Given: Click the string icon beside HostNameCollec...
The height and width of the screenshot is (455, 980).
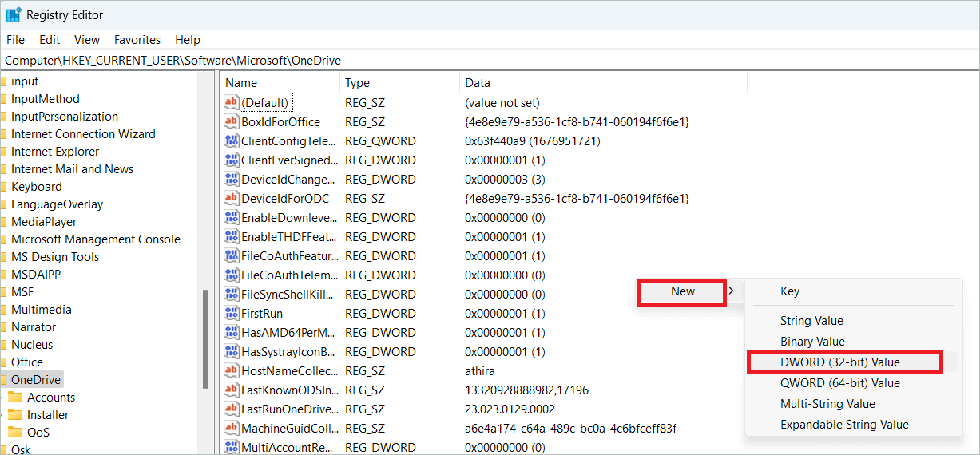Looking at the screenshot, I should [232, 370].
